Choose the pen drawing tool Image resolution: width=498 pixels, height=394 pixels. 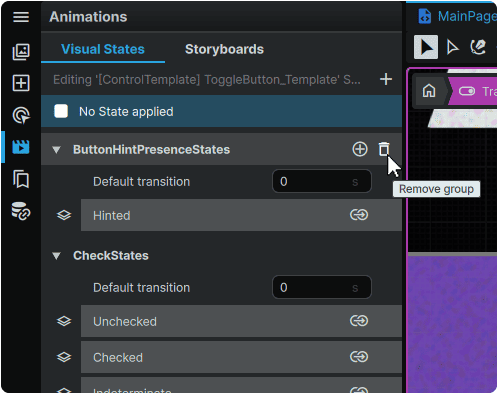coord(478,47)
